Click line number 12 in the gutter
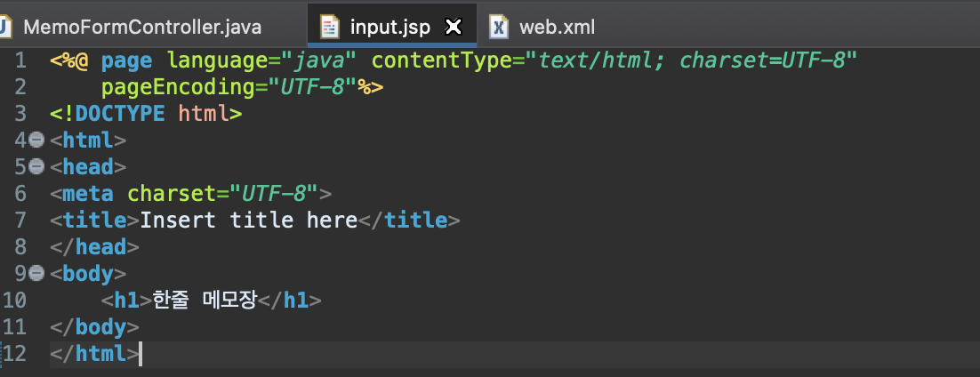Viewport: 980px width, 377px height. click(14, 353)
